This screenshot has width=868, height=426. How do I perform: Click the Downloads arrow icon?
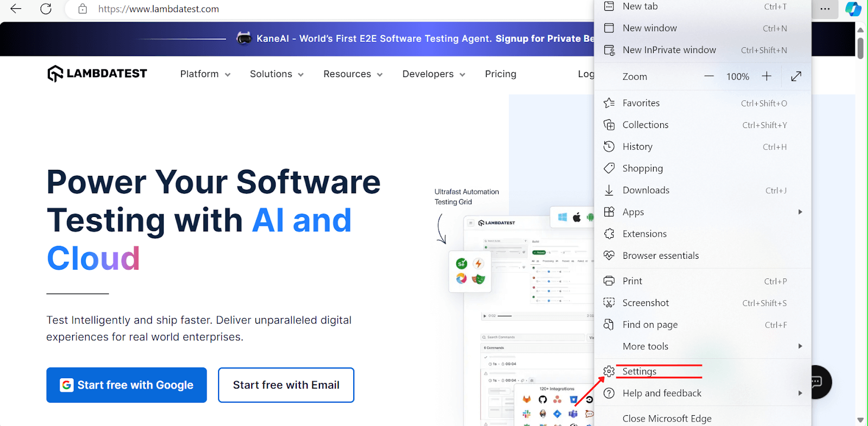click(x=609, y=190)
